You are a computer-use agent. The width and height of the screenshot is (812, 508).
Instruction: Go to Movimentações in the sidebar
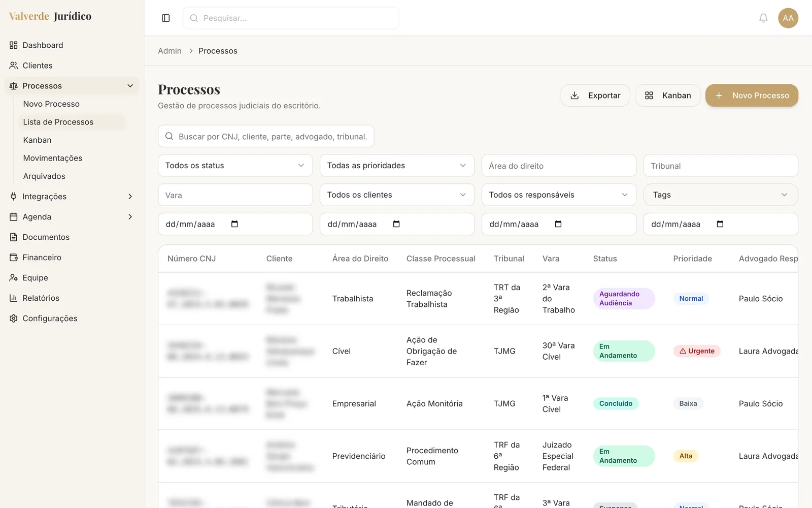point(53,158)
